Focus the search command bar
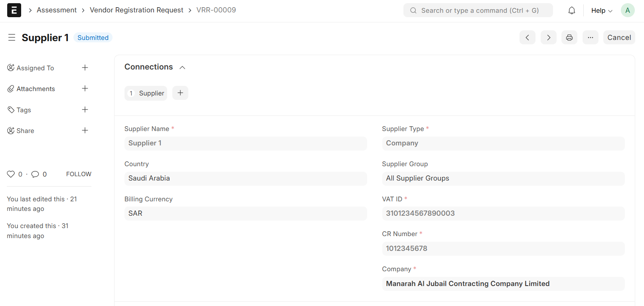The height and width of the screenshot is (306, 644). [x=478, y=10]
